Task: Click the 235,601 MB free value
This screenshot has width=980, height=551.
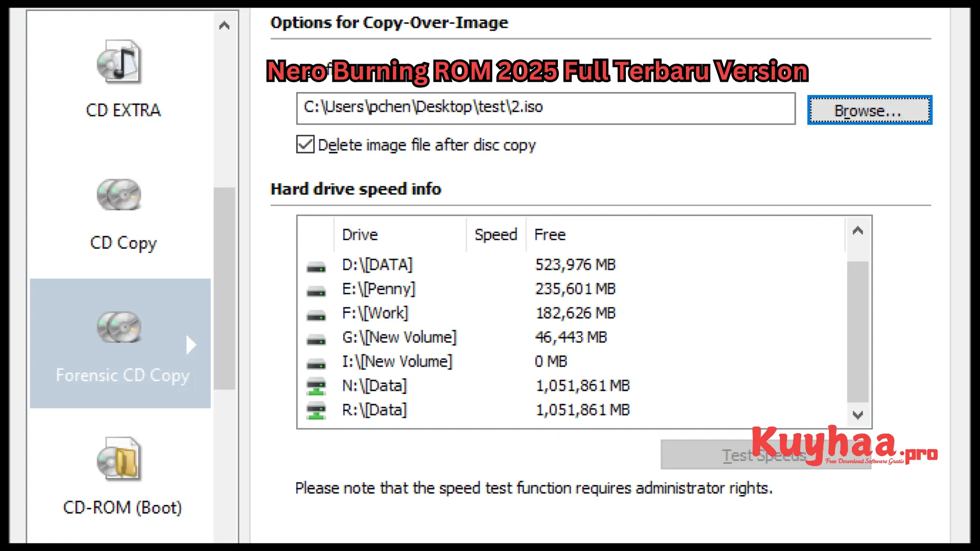Action: [575, 289]
